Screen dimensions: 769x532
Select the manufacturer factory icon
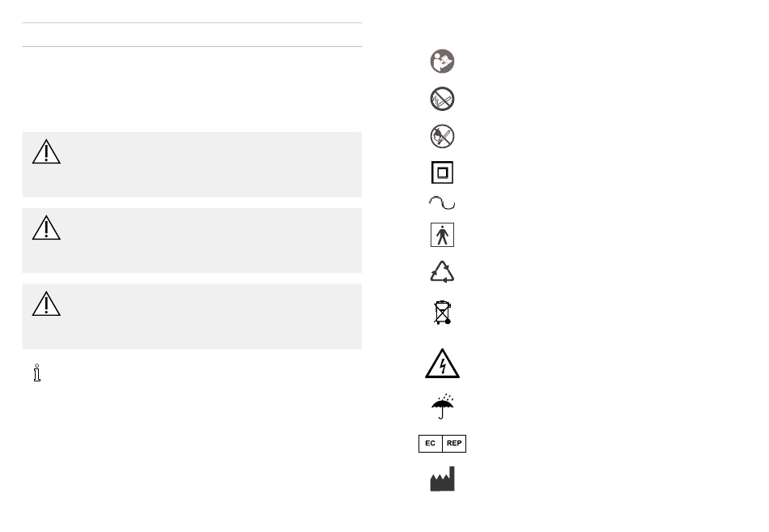tap(442, 479)
